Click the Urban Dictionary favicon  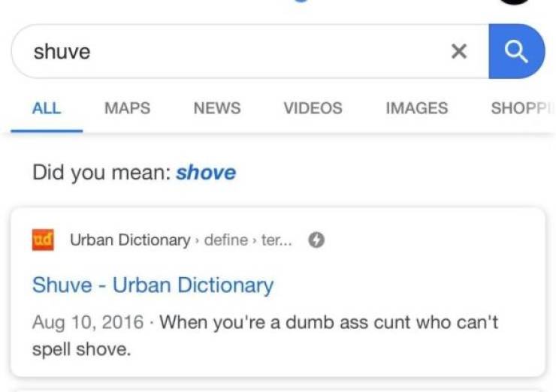pos(41,240)
